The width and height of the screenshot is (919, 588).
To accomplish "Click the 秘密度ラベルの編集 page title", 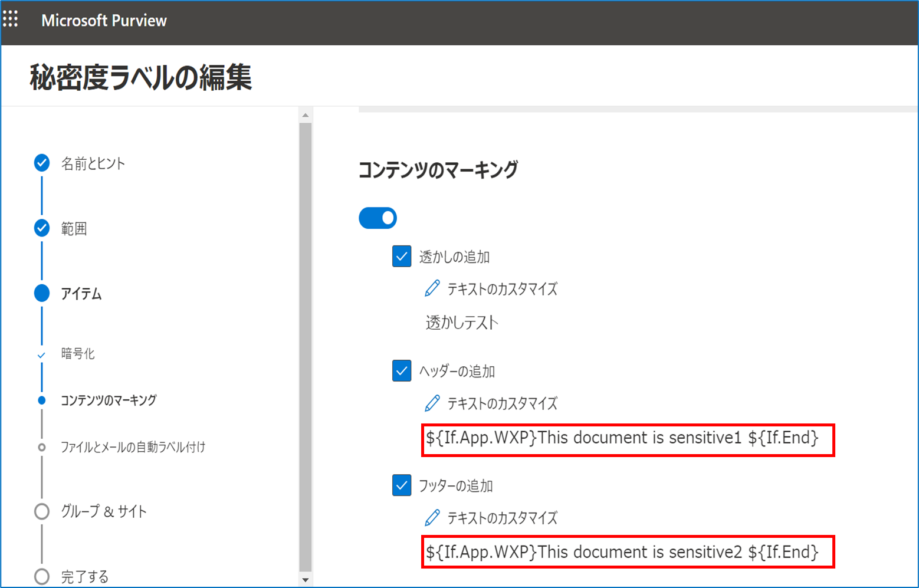I will [x=141, y=77].
